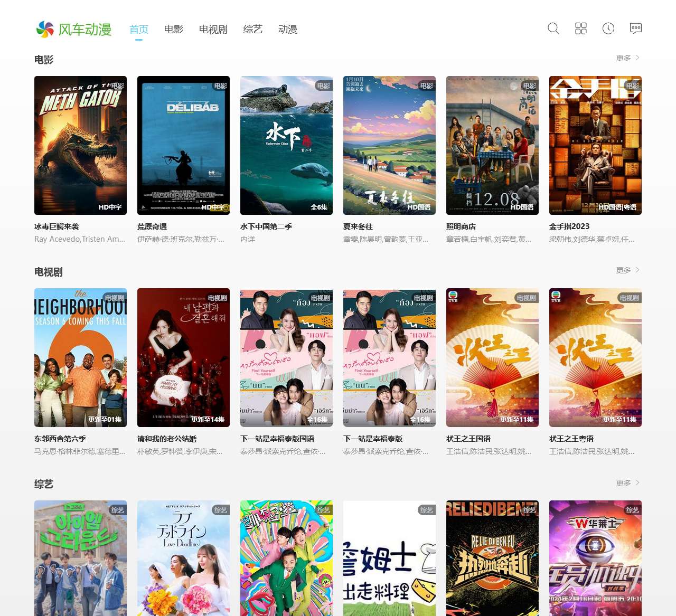The width and height of the screenshot is (676, 616).
Task: Click the Ray Acevedo cast text
Action: [80, 239]
